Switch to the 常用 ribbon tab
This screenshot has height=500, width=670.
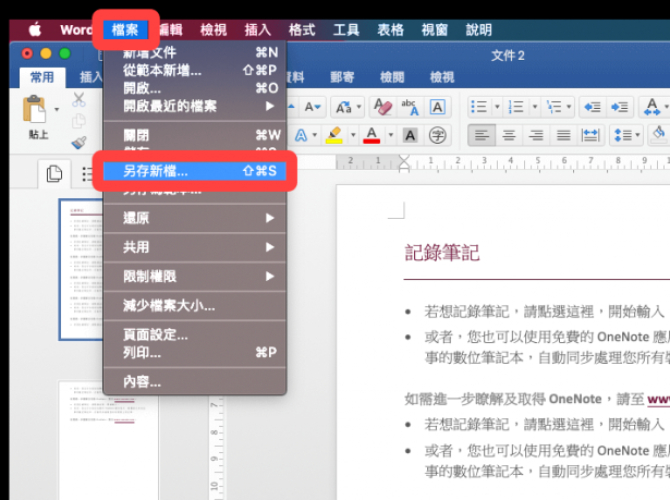[x=42, y=77]
